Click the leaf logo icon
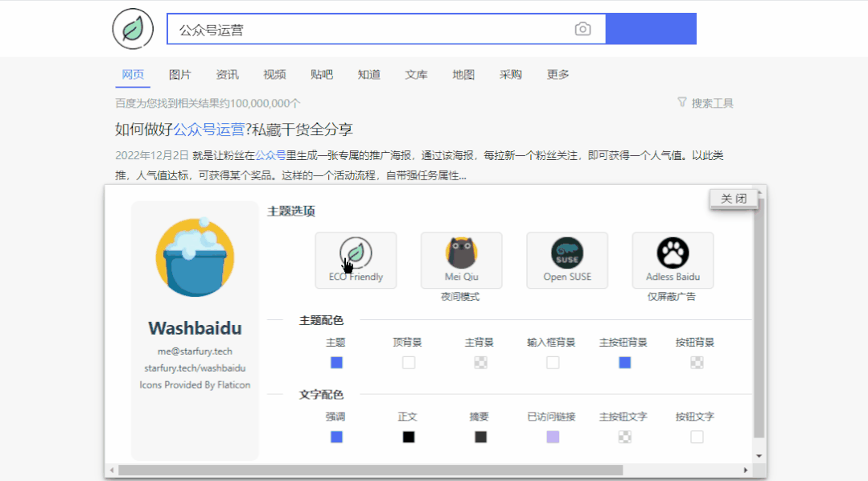This screenshot has height=481, width=868. (x=132, y=28)
